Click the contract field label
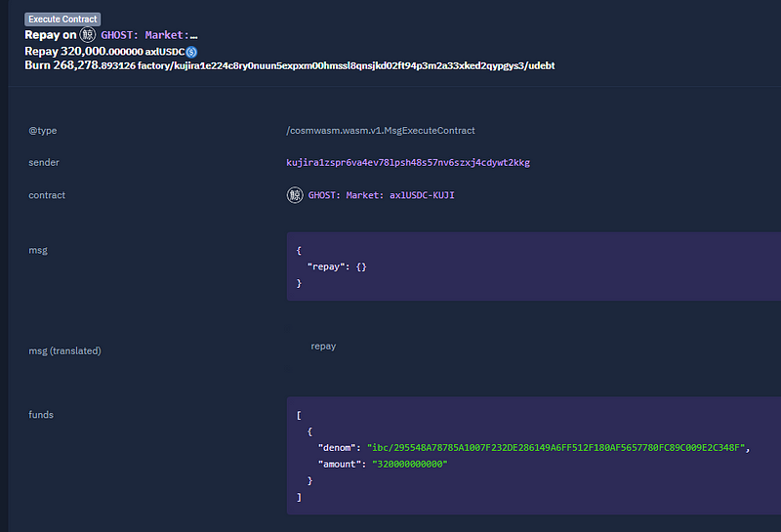The image size is (781, 532). (47, 195)
